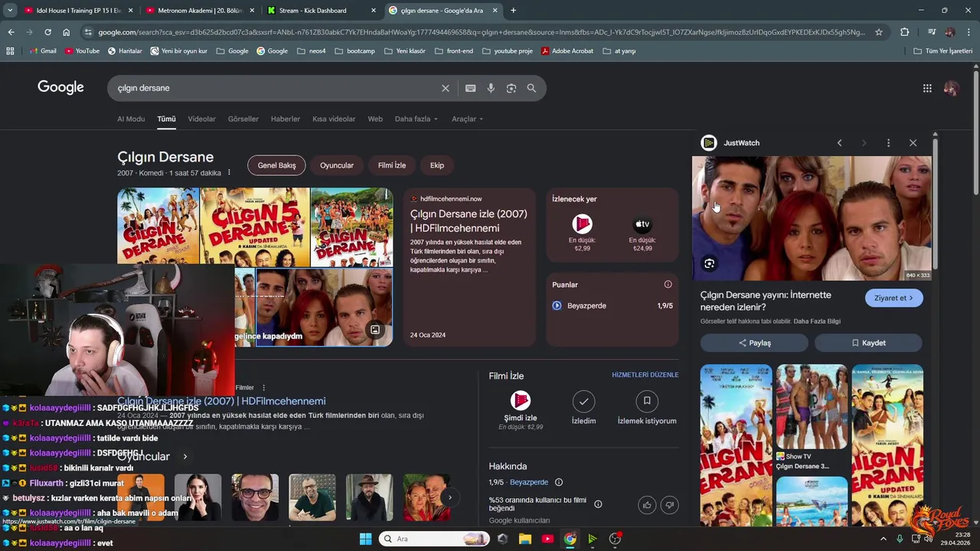This screenshot has width=980, height=551.
Task: Click the Windows taskbar Ara search box
Action: tap(433, 539)
